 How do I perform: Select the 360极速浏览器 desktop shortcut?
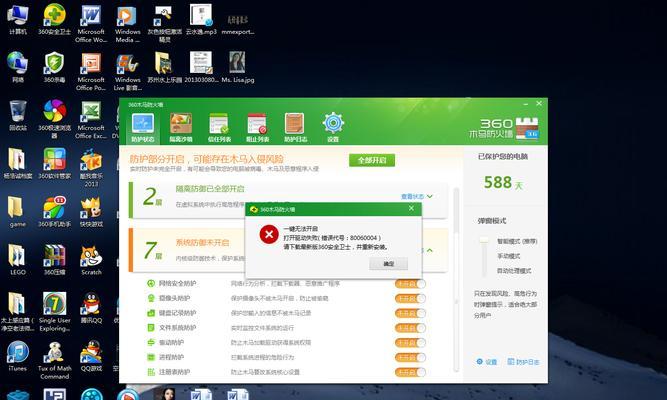click(x=54, y=119)
